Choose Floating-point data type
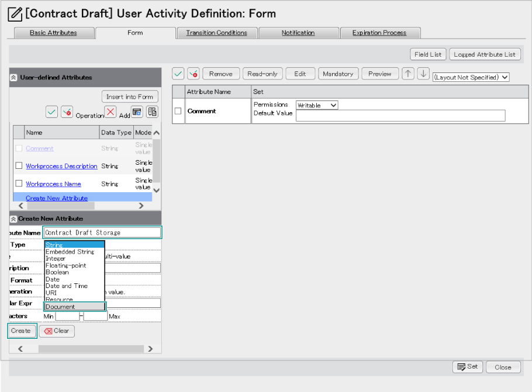The width and height of the screenshot is (532, 392). click(75, 265)
